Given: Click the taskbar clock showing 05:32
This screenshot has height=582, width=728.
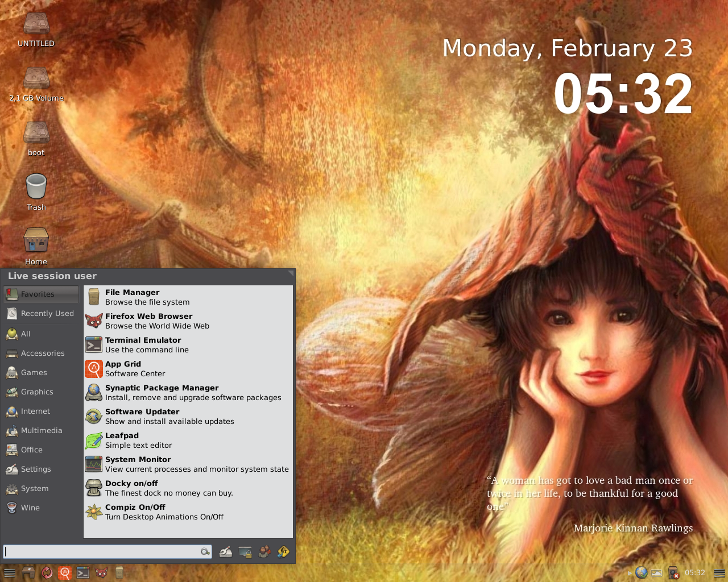Looking at the screenshot, I should (695, 573).
